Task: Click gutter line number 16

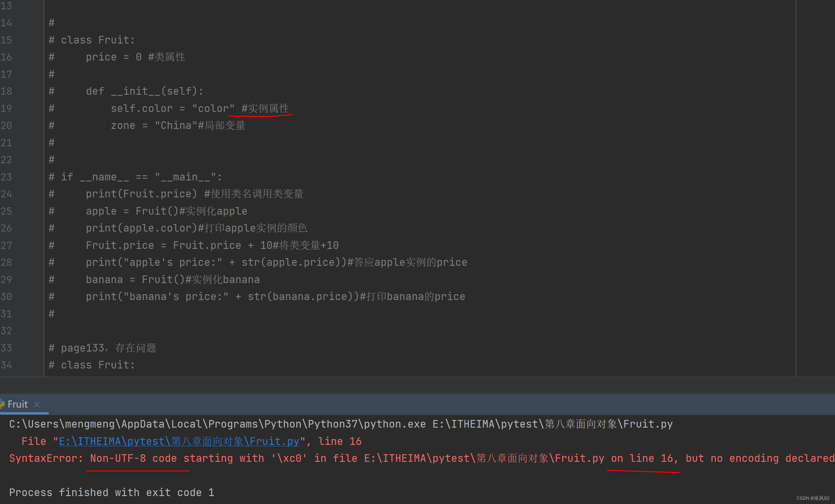Action: (x=6, y=57)
